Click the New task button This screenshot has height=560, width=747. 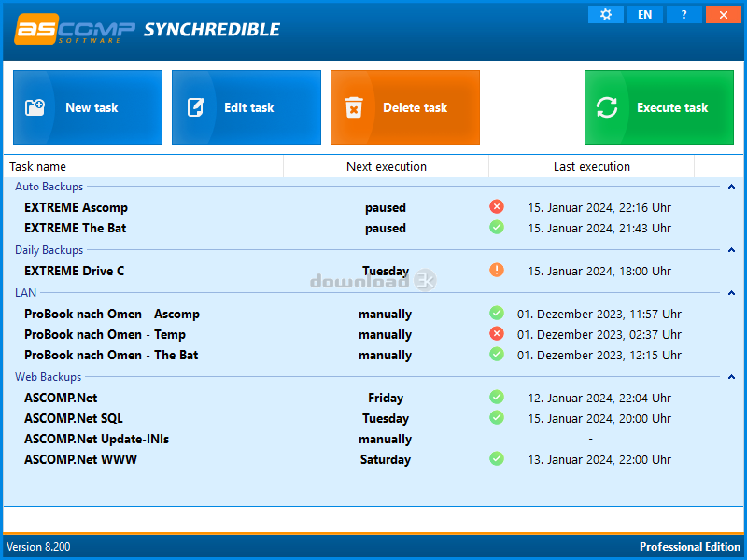(88, 107)
